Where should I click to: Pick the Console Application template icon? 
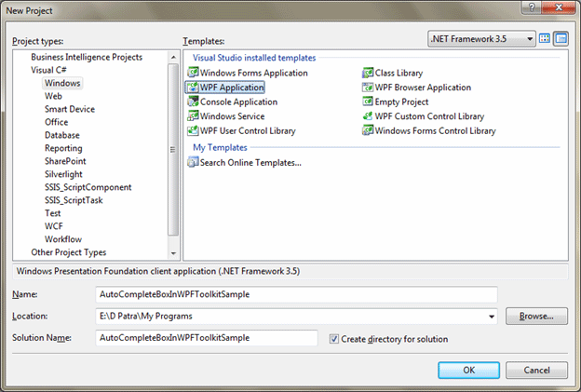pyautogui.click(x=193, y=101)
